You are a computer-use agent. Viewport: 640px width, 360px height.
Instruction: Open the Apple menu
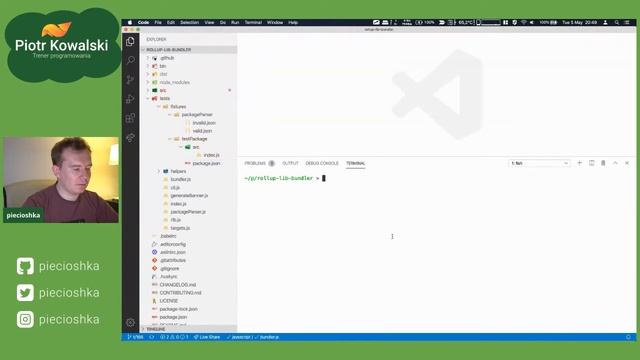tap(130, 22)
